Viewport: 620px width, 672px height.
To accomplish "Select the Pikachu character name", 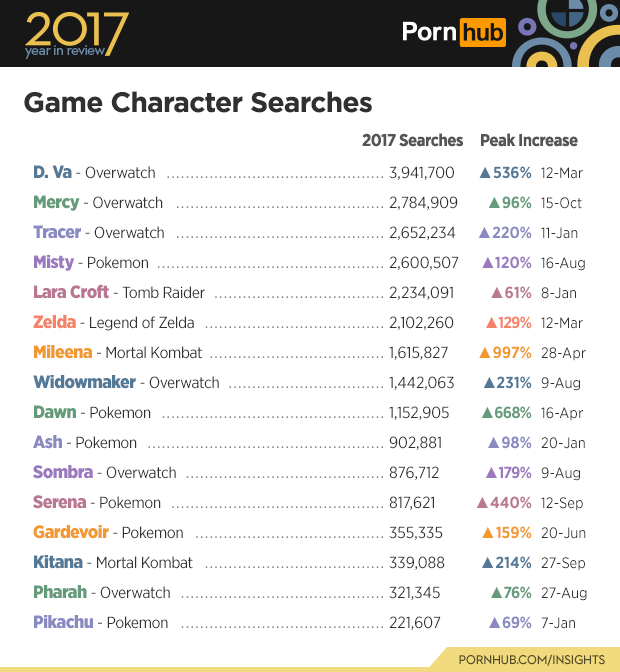I will point(63,623).
